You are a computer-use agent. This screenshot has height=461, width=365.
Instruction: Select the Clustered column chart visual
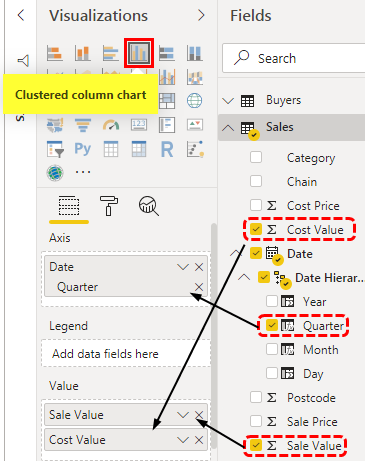[139, 53]
